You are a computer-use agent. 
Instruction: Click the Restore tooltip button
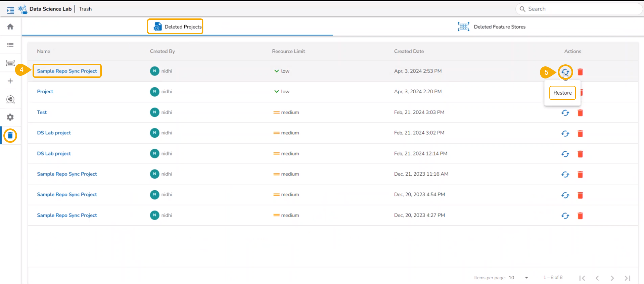point(562,93)
